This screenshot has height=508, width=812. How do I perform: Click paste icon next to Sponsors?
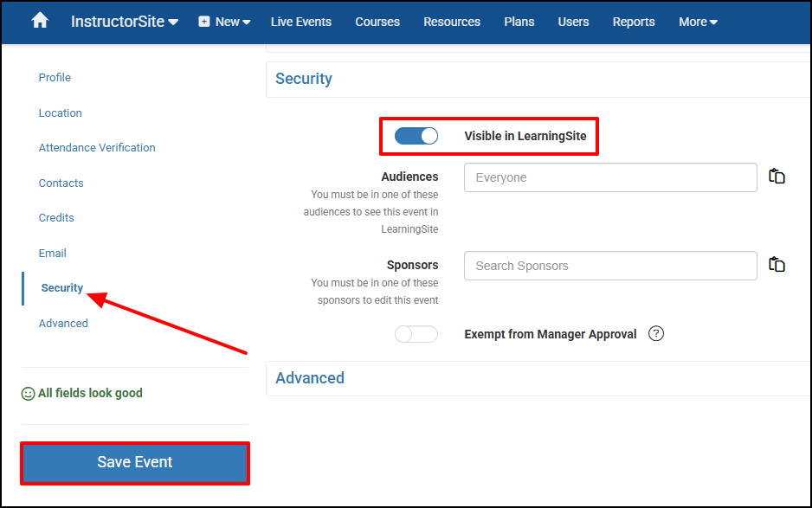777,265
